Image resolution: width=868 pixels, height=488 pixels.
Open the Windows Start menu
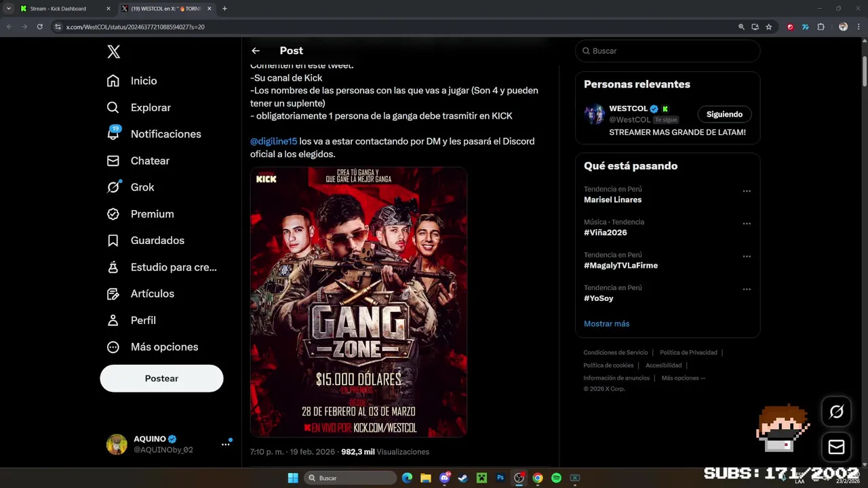pyautogui.click(x=293, y=478)
